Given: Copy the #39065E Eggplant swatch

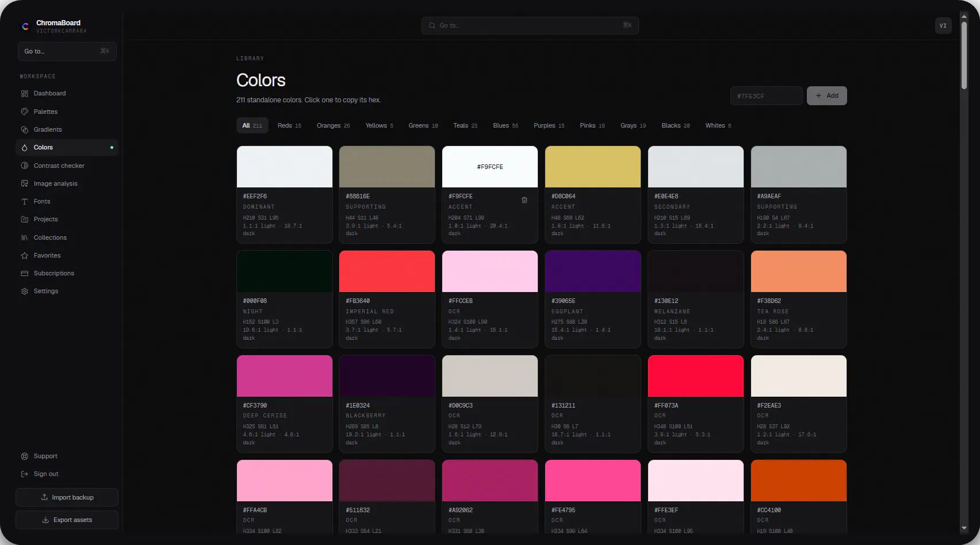Looking at the screenshot, I should pos(593,271).
